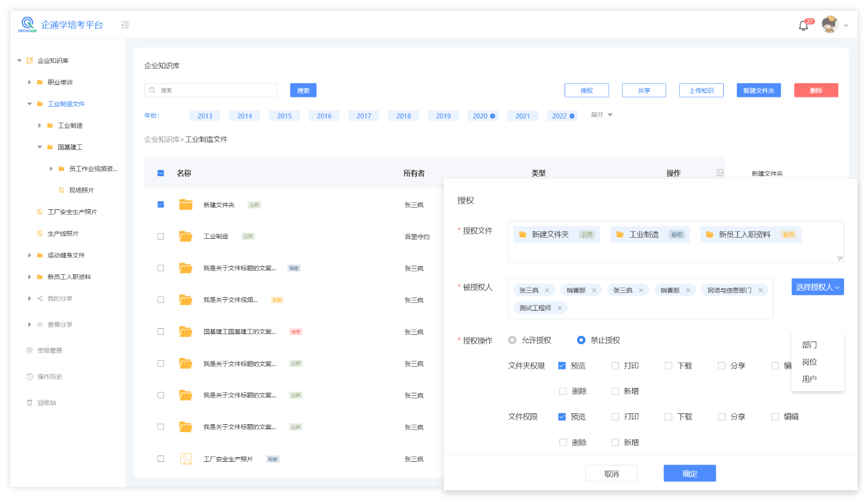Toggle the sidebar collapse icon in top bar
Image resolution: width=868 pixels, height=504 pixels.
tap(125, 25)
